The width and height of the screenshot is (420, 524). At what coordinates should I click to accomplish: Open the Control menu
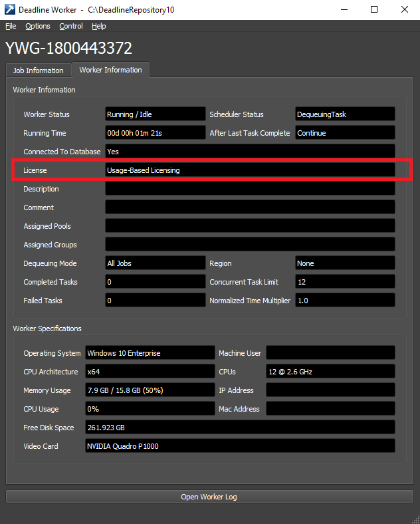tap(71, 26)
